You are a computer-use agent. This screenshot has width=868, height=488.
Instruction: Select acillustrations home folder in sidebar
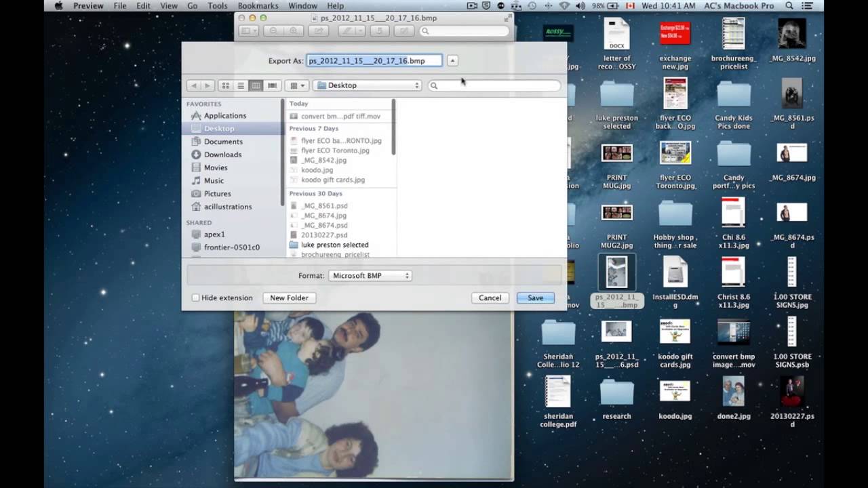(x=228, y=207)
